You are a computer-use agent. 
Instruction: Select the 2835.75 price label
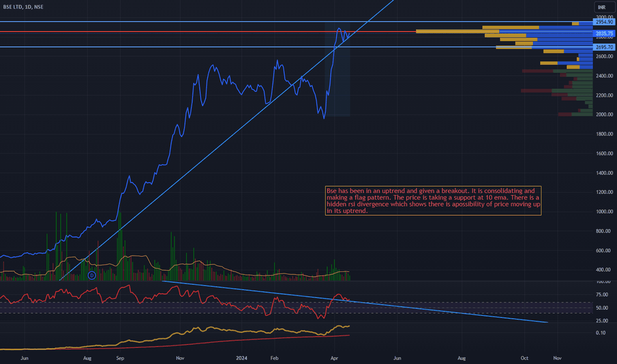(604, 34)
